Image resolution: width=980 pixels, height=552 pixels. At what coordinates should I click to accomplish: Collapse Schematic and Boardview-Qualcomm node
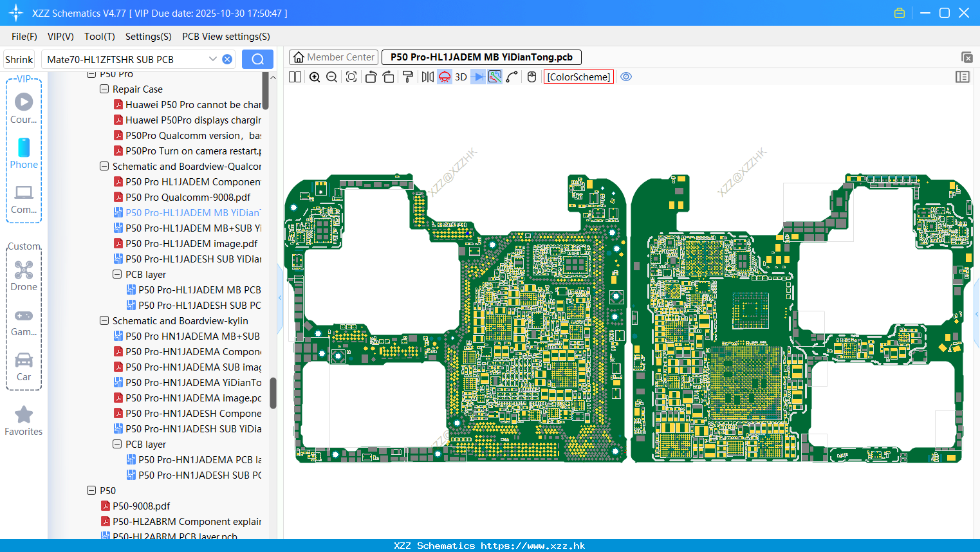pos(104,167)
